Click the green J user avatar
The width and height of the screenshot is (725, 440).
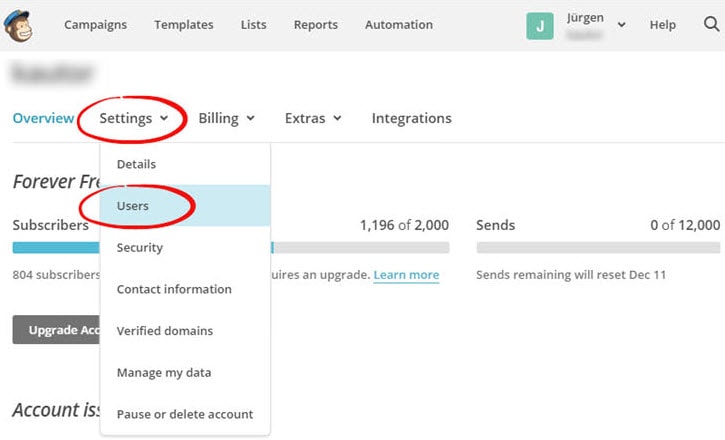click(540, 26)
